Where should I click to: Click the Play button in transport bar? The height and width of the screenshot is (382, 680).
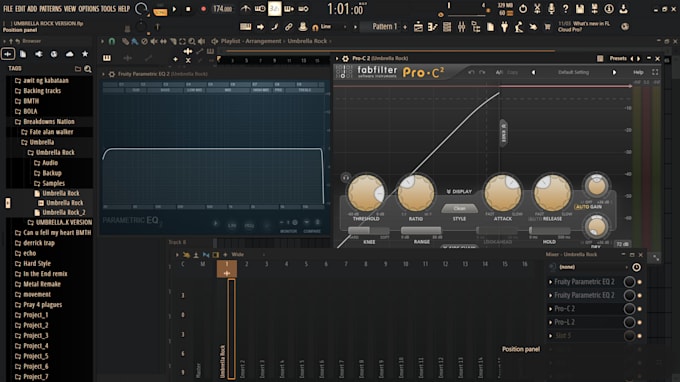click(x=174, y=9)
